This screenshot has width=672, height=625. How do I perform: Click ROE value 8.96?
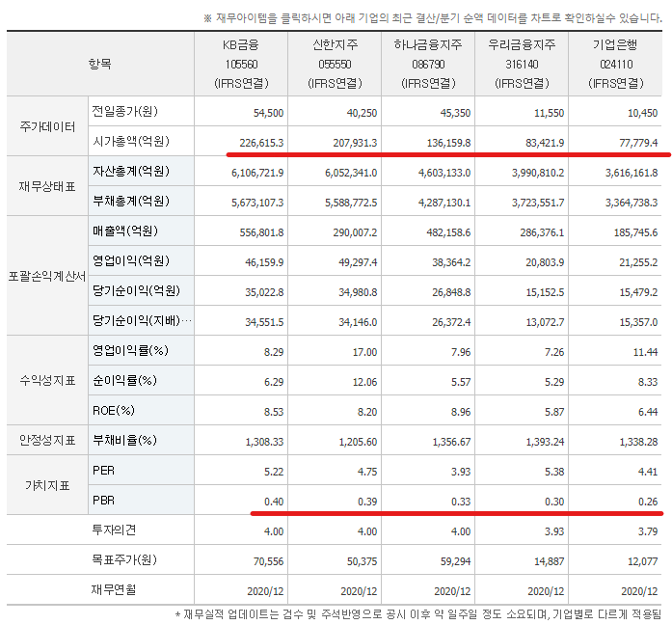(461, 412)
